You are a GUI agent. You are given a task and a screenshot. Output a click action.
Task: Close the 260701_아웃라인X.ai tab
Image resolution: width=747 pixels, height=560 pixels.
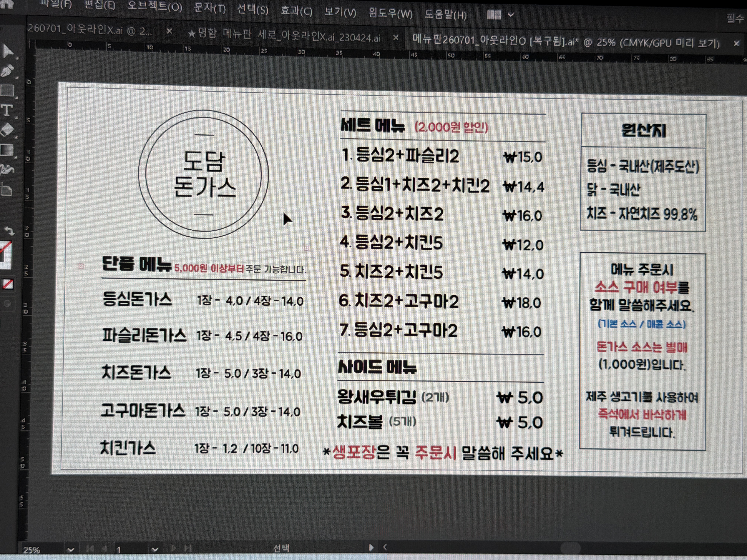pyautogui.click(x=170, y=31)
